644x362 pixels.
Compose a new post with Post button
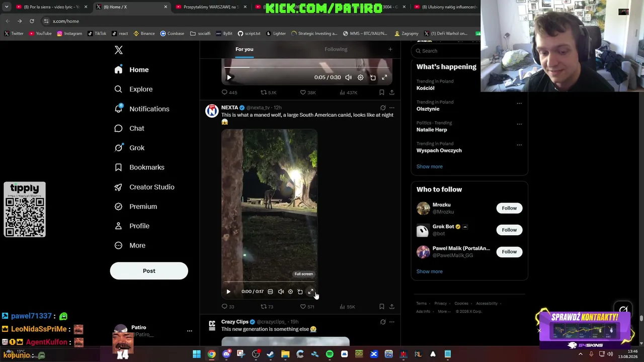point(149,271)
